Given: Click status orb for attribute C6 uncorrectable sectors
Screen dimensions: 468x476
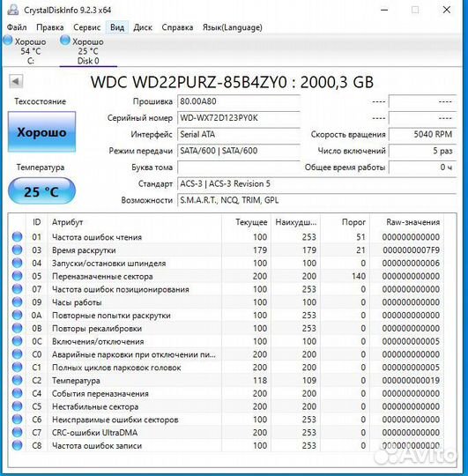Looking at the screenshot, I should coord(18,420).
